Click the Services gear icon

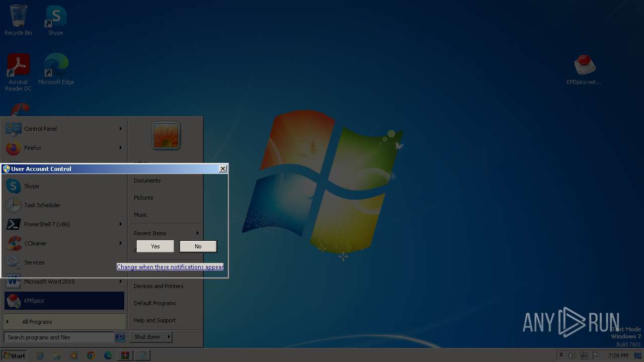14,262
